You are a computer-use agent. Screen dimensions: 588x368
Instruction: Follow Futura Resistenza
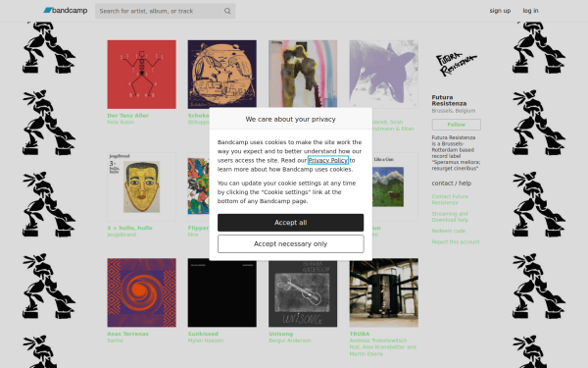click(456, 125)
